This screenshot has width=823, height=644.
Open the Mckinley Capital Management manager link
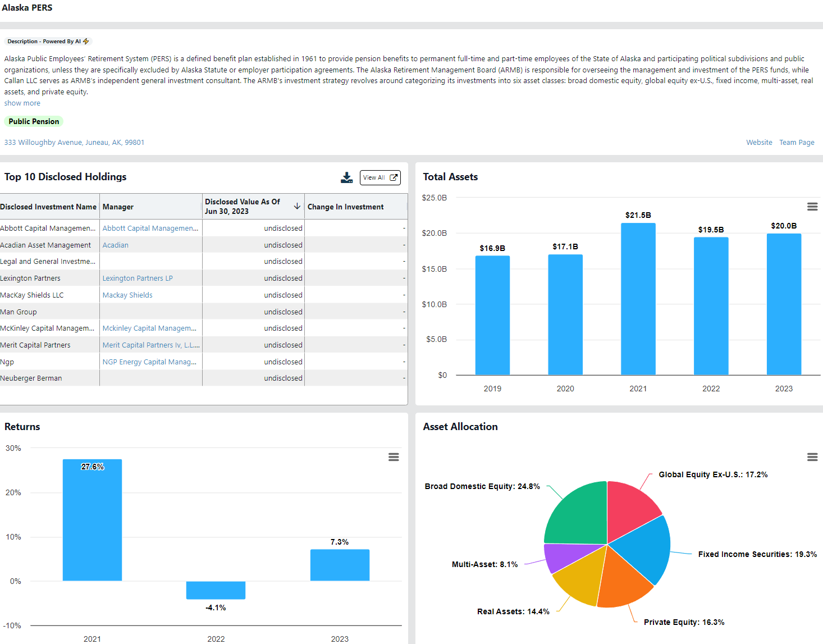[x=149, y=328]
